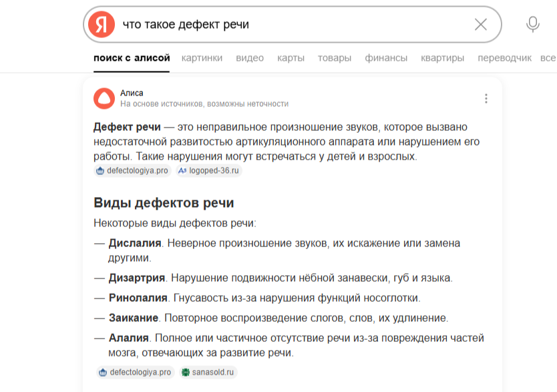
Task: Click the Alice avatar icon
Action: click(104, 98)
